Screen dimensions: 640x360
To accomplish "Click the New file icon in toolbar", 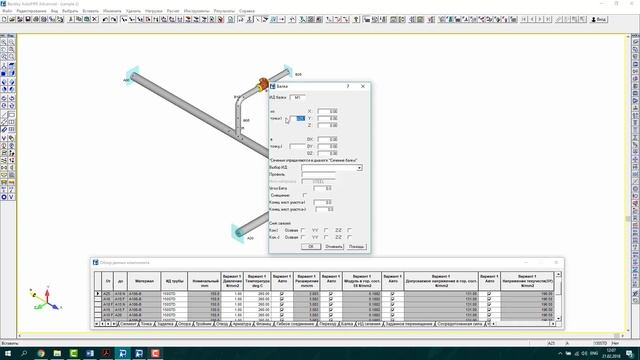I will click(x=4, y=19).
